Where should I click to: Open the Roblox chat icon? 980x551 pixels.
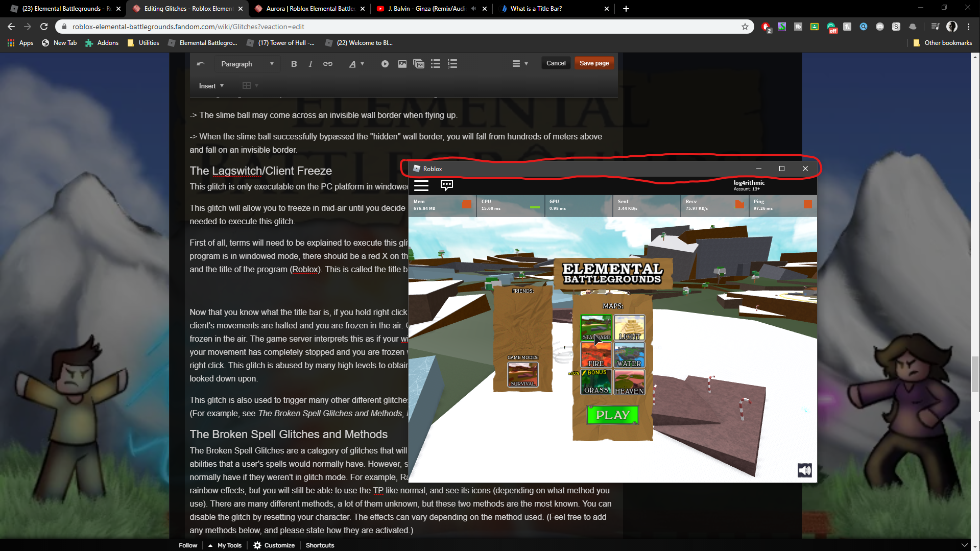click(x=447, y=185)
